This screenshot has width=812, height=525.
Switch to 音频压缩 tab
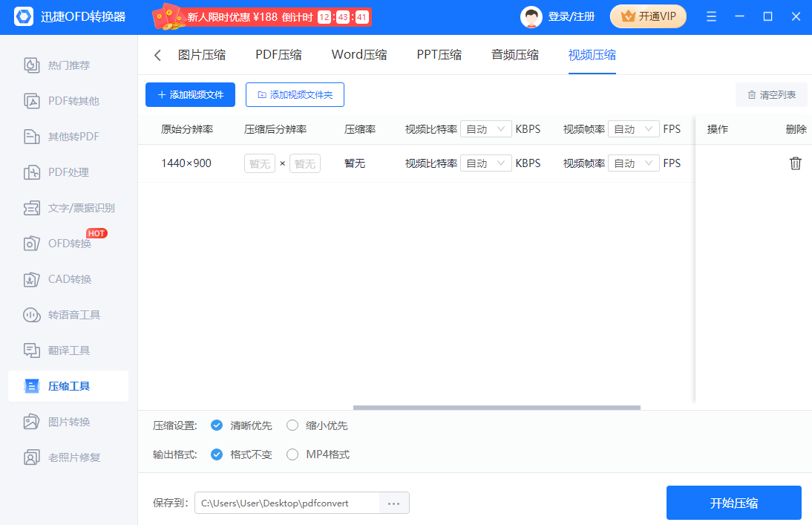coord(515,55)
